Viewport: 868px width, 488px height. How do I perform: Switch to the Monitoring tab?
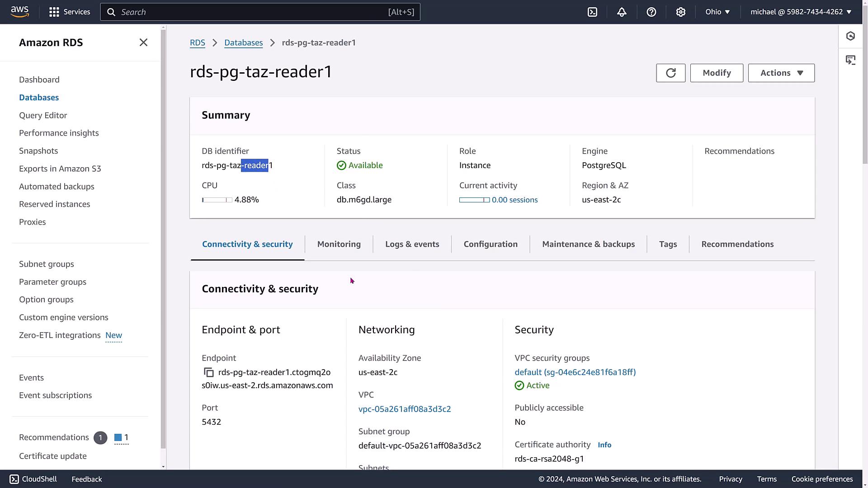[x=339, y=244]
